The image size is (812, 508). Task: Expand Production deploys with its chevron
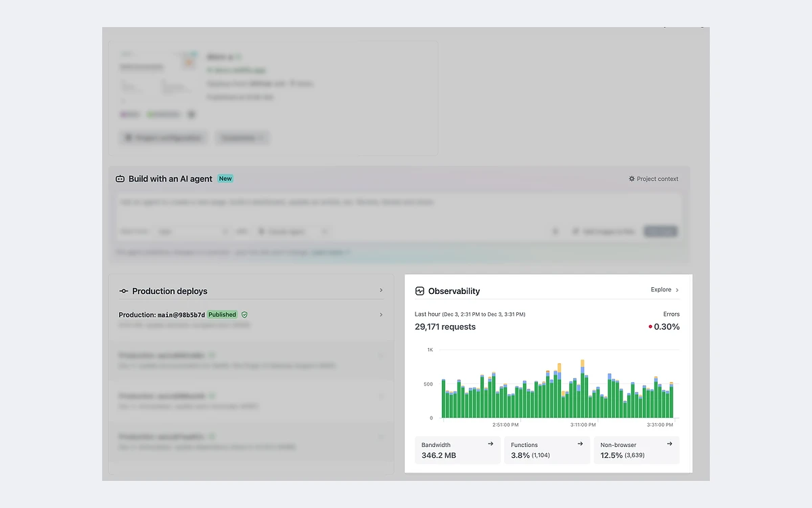click(x=381, y=291)
